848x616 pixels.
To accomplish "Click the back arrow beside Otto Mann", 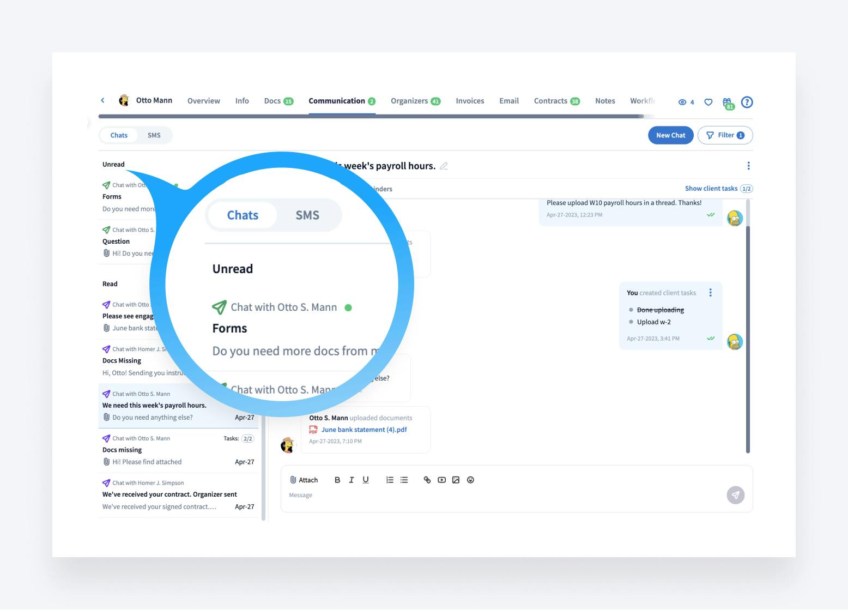I will tap(102, 100).
